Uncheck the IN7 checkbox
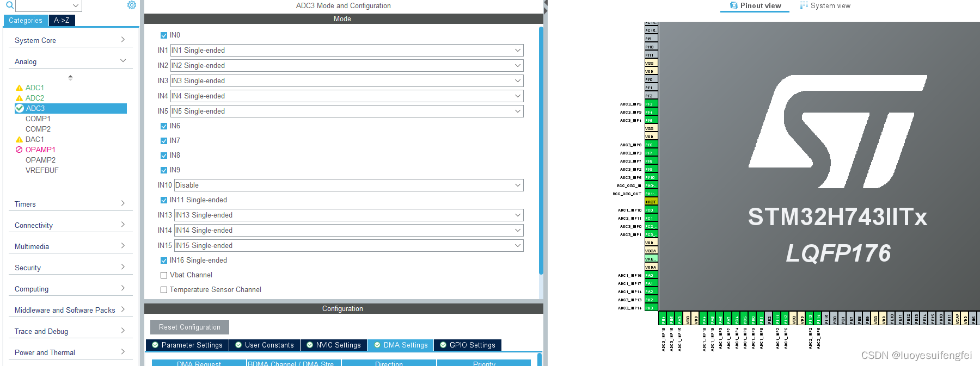 (x=164, y=141)
